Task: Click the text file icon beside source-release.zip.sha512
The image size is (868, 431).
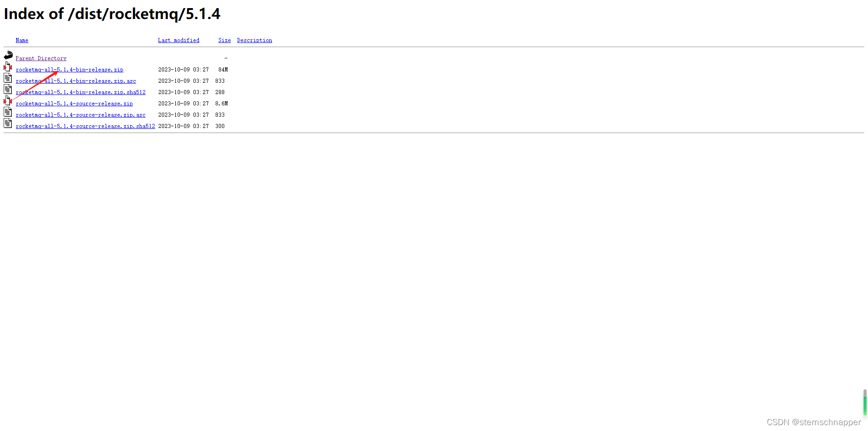Action: pyautogui.click(x=8, y=123)
